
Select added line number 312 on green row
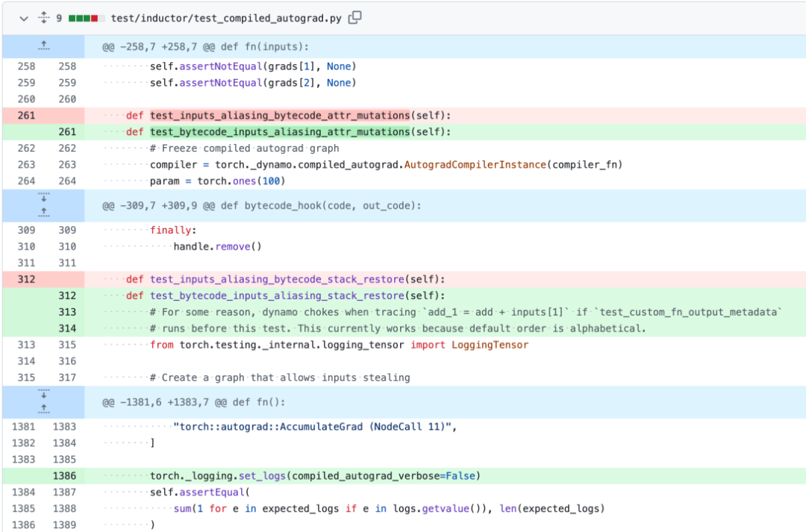pyautogui.click(x=67, y=296)
